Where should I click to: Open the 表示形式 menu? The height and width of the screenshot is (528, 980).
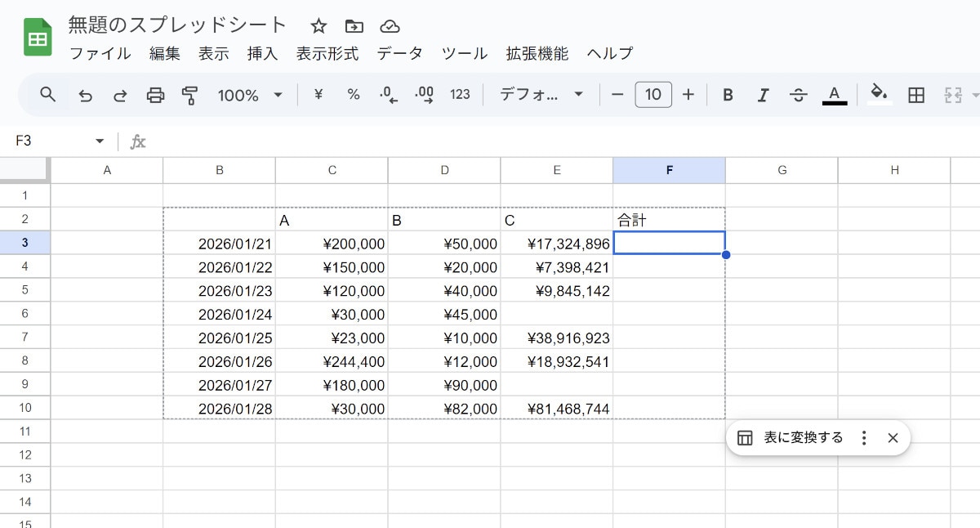click(327, 54)
